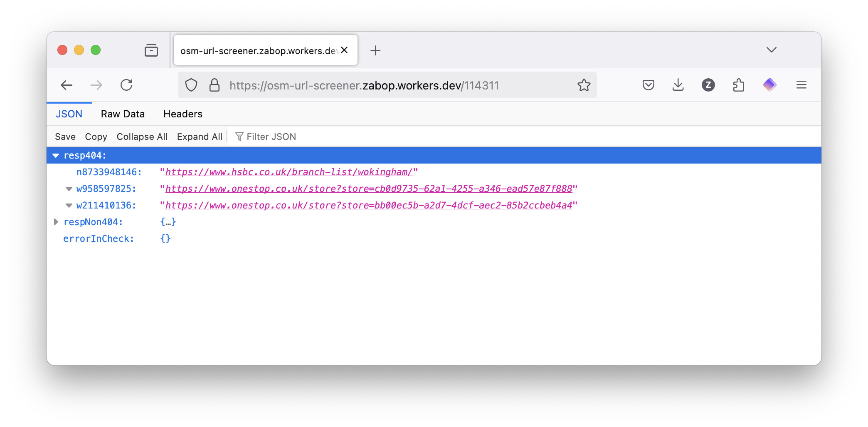Open the hamburger application menu
This screenshot has width=868, height=427.
[801, 85]
